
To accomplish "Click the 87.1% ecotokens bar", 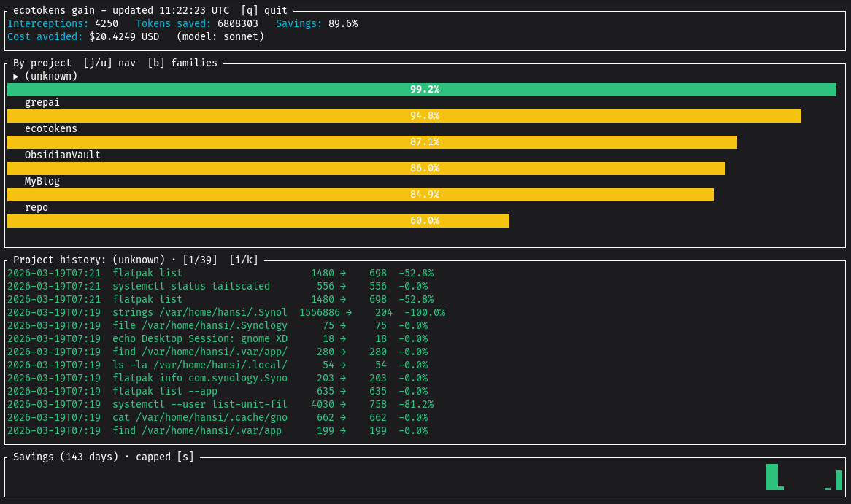I will pos(372,142).
